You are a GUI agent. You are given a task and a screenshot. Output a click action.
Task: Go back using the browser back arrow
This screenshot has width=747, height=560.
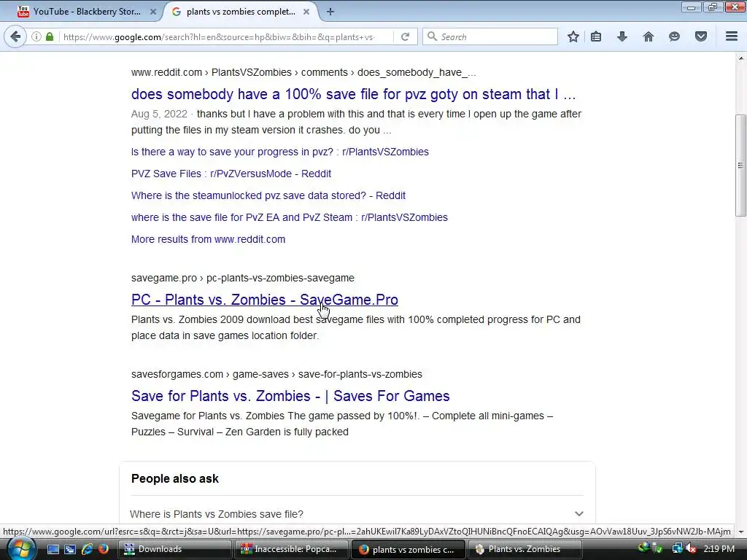coord(15,36)
